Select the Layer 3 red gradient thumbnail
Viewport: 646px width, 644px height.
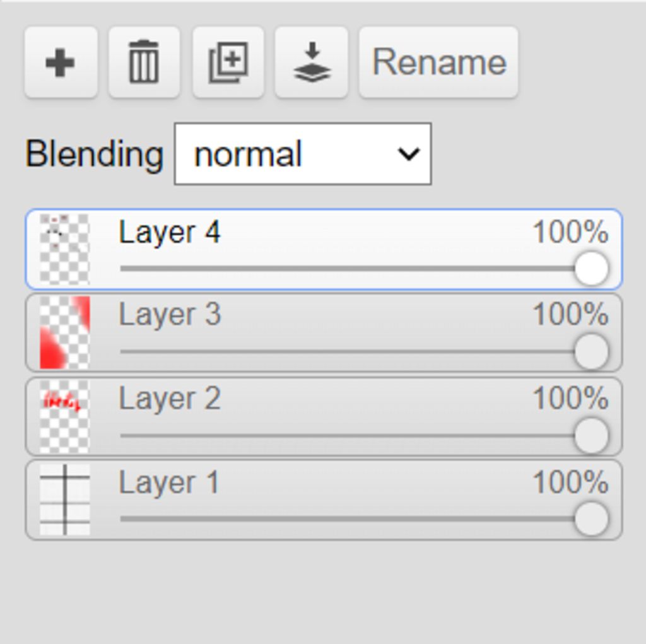click(65, 332)
